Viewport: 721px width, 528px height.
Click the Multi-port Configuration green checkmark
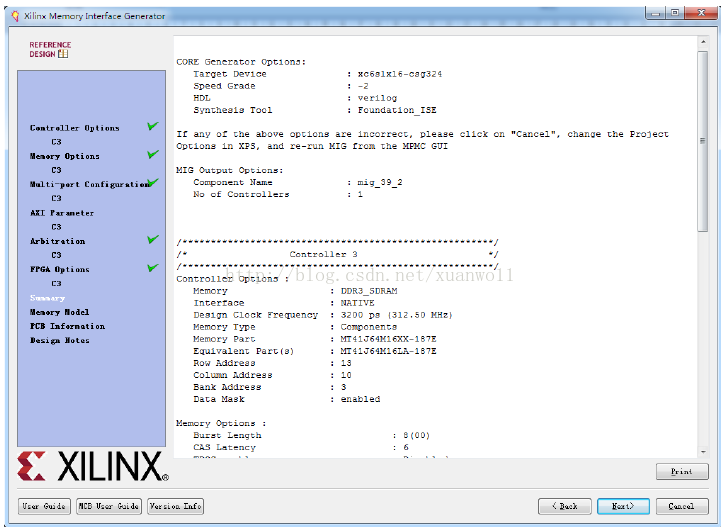(x=154, y=182)
